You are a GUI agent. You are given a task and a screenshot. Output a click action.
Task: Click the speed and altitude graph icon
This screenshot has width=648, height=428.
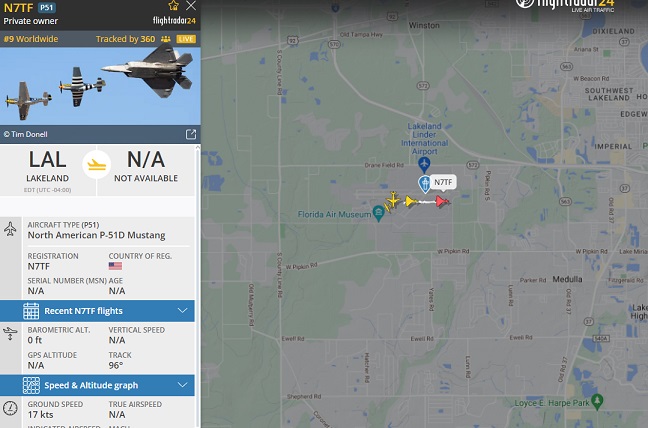click(31, 385)
